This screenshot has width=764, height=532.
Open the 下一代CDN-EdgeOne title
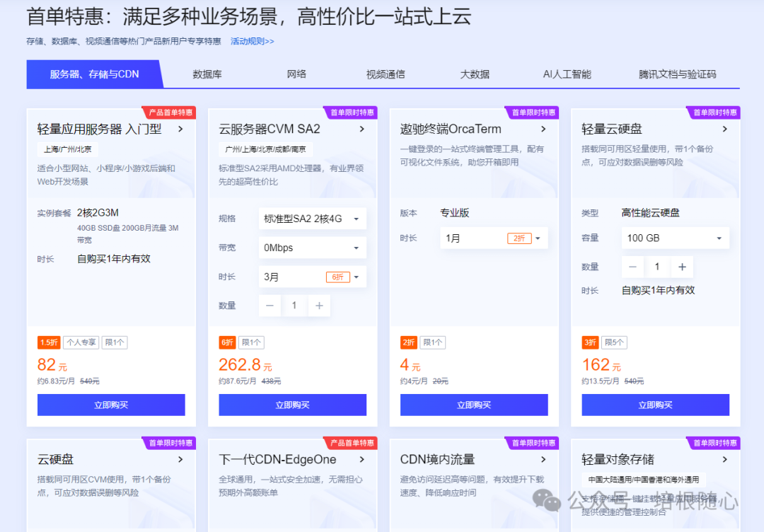277,459
